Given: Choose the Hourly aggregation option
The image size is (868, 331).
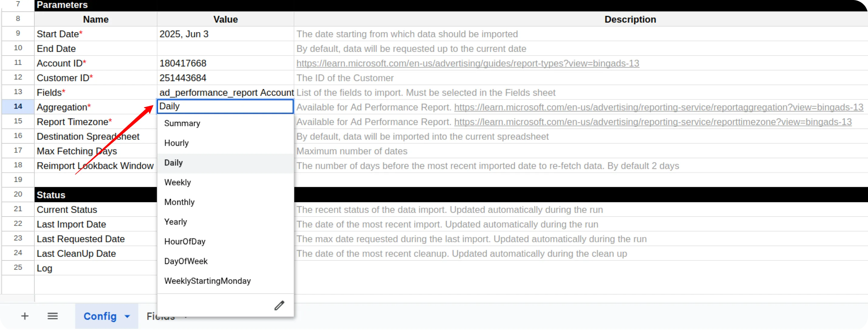Looking at the screenshot, I should 176,143.
